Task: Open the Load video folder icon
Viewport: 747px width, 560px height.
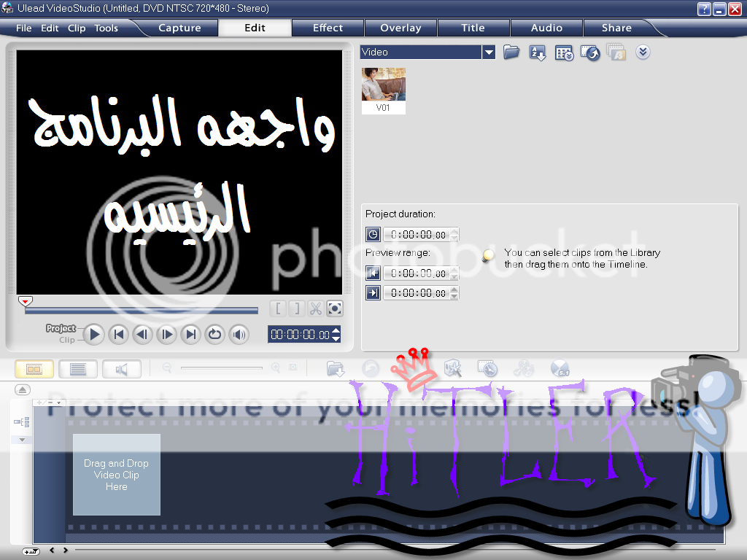Action: point(511,52)
